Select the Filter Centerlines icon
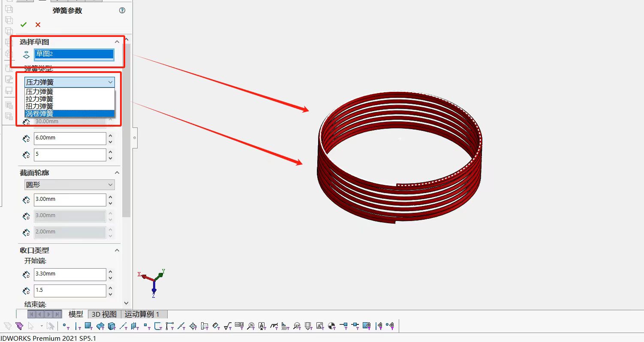Screen dimensions: 644x342 click(205, 326)
